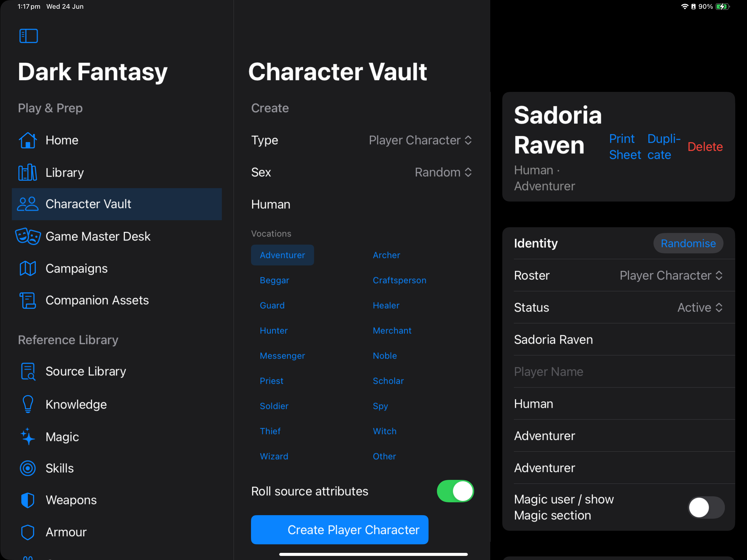Screen dimensions: 747x560
Task: Toggle Magic user / show Magic section switch
Action: coord(706,507)
